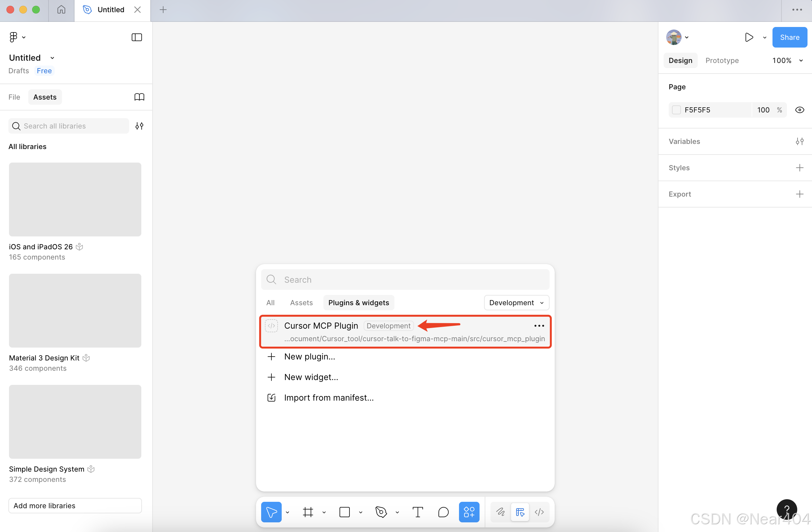
Task: Select the Text tool
Action: click(418, 512)
